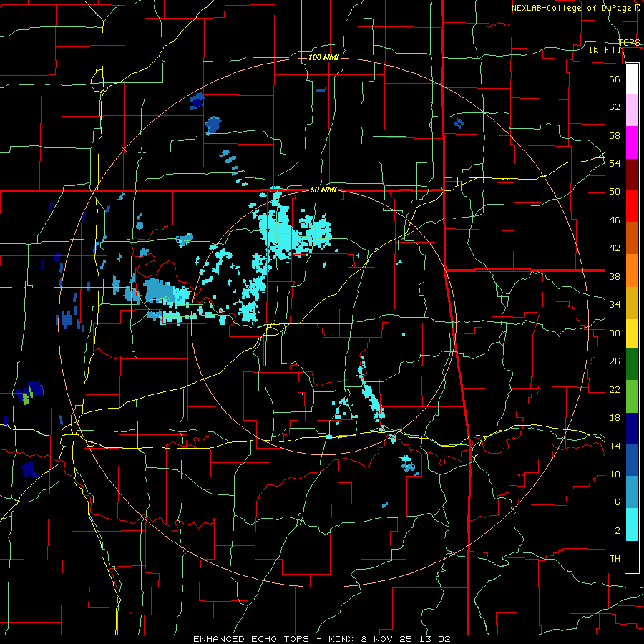Click the 46 value on the legend
Image resolution: width=644 pixels, height=644 pixels.
(x=615, y=220)
